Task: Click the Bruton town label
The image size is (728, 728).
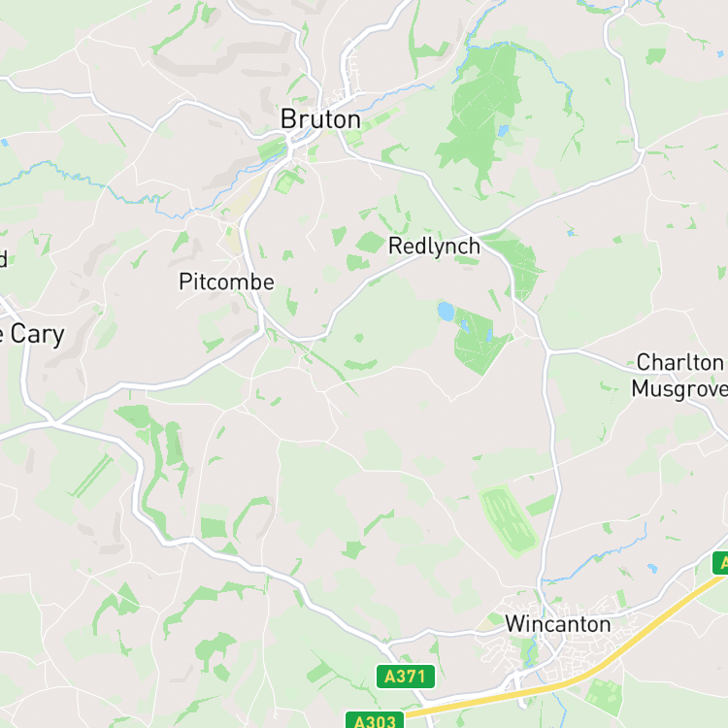Action: tap(320, 119)
